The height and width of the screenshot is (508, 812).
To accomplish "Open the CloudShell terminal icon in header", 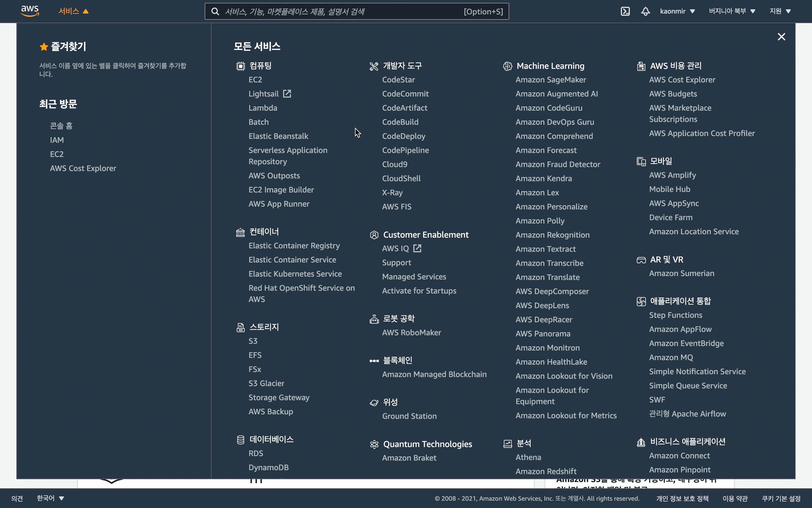I will (x=625, y=11).
